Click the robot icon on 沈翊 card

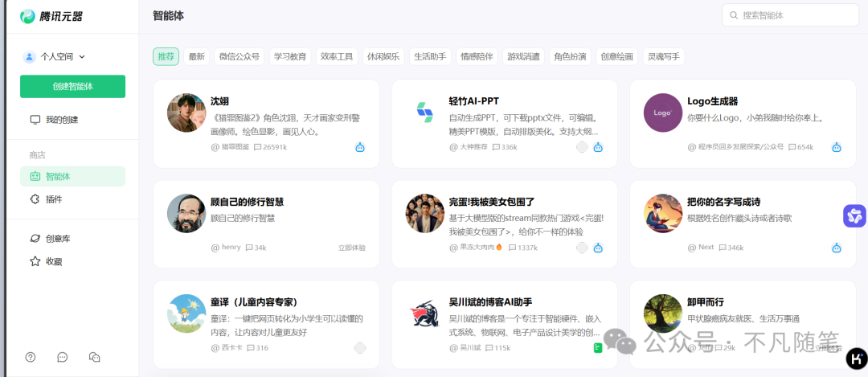pos(360,147)
